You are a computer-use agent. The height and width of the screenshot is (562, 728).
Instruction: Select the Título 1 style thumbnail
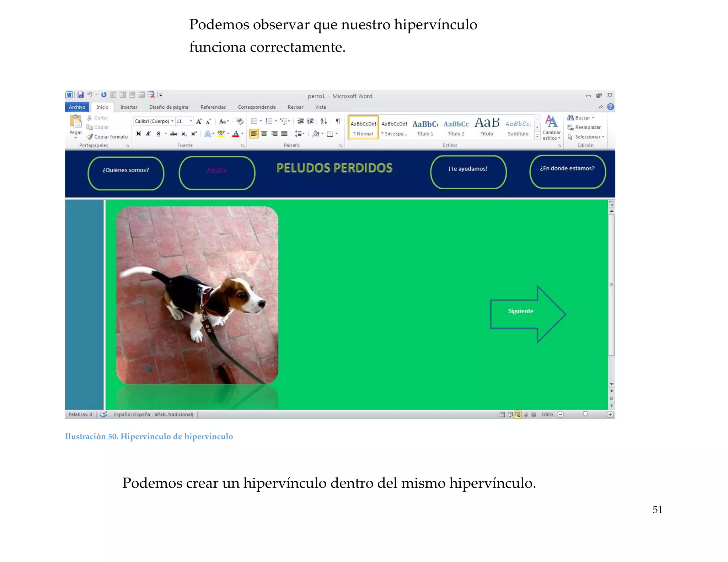point(425,127)
